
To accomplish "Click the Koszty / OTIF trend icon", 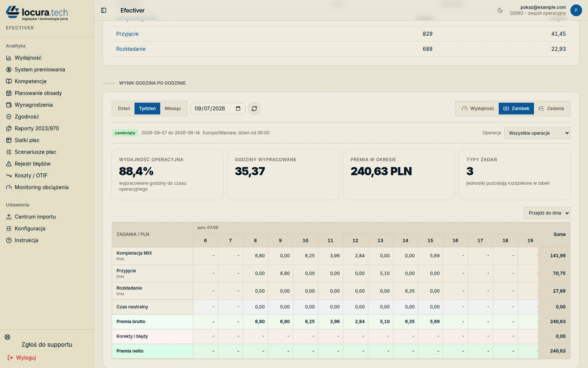I will point(9,176).
